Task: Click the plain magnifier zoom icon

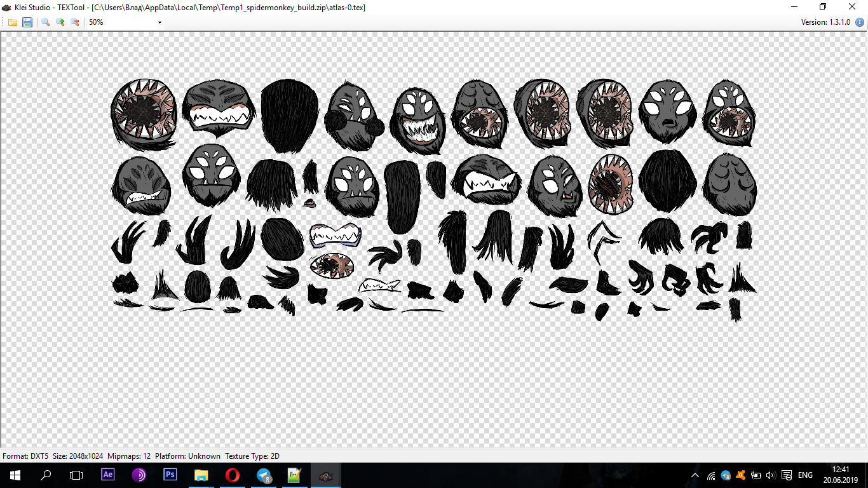Action: (x=46, y=22)
